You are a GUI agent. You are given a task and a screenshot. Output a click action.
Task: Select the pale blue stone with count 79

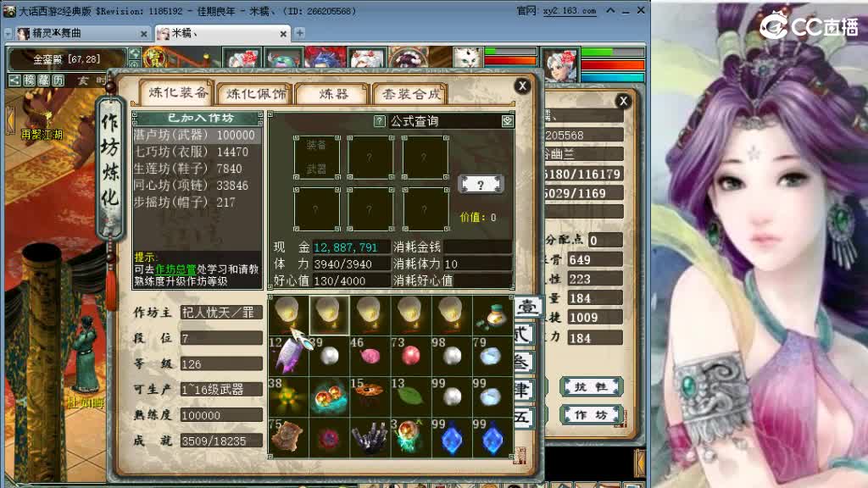click(x=492, y=355)
